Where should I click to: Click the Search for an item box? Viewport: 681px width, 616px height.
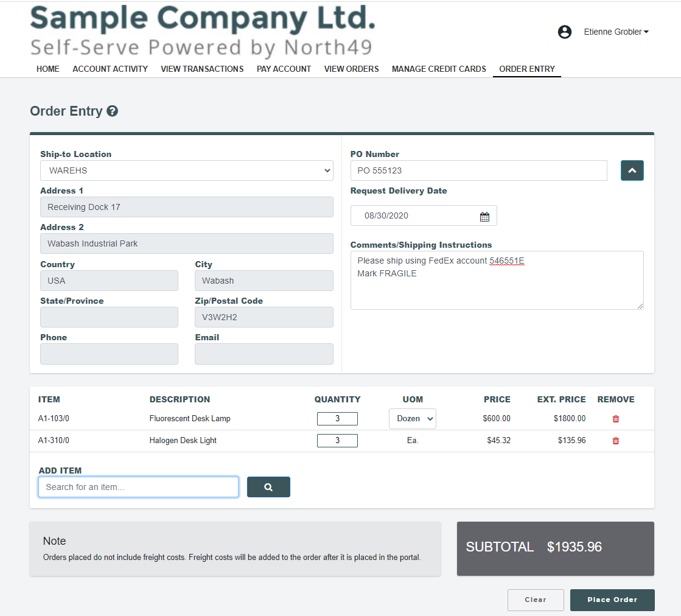pos(138,487)
